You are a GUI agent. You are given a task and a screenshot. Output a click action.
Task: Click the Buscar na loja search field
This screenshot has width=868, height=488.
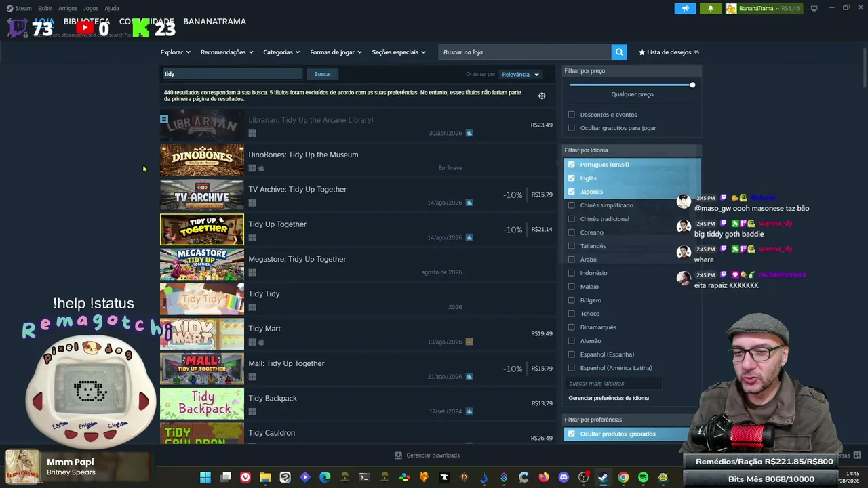[525, 52]
